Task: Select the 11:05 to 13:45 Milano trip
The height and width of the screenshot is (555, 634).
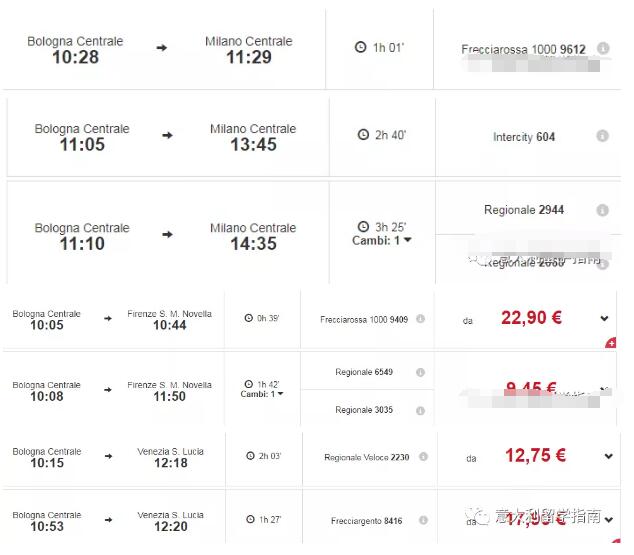Action: (168, 136)
